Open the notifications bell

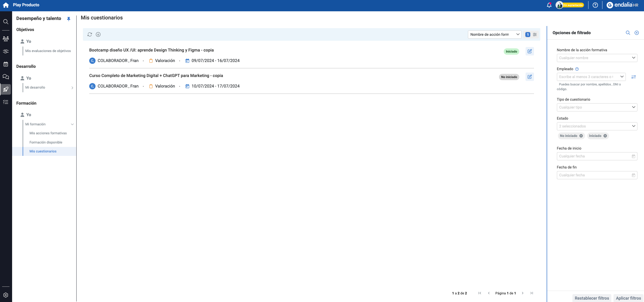(549, 5)
